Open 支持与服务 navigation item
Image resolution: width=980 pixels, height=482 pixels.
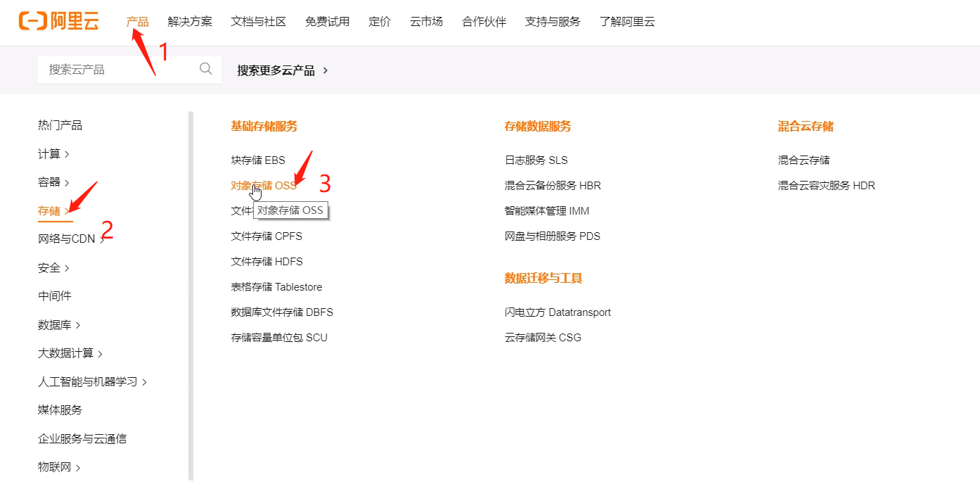pyautogui.click(x=553, y=21)
